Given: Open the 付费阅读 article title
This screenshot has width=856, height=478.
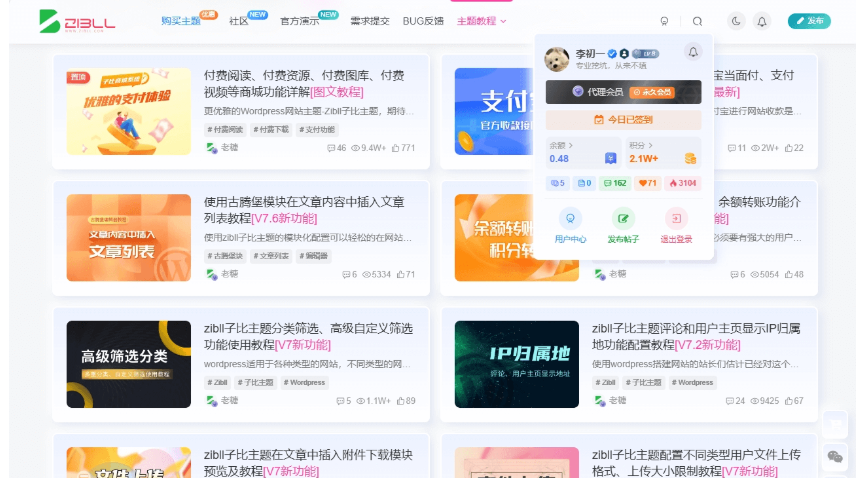Looking at the screenshot, I should 304,83.
